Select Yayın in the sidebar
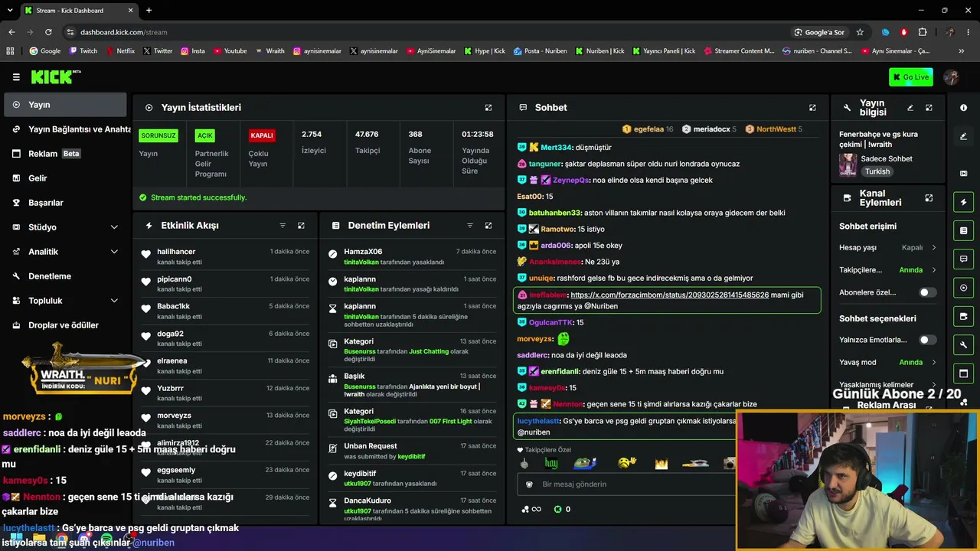Image resolution: width=980 pixels, height=551 pixels. (65, 105)
